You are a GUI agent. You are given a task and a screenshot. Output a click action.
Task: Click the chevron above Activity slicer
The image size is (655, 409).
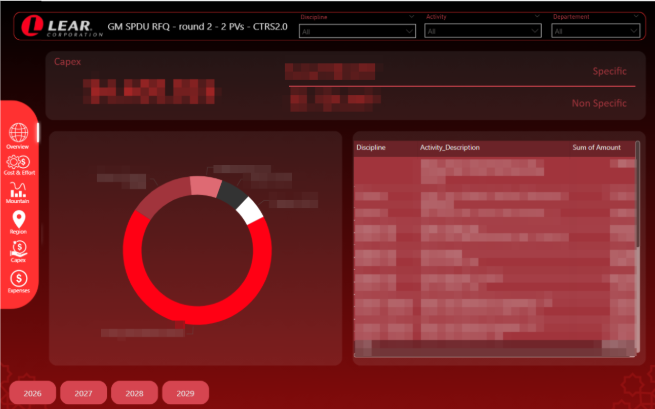coord(537,17)
